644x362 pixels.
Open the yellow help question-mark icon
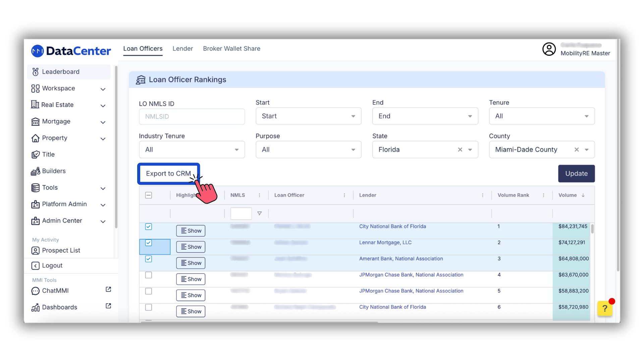[x=604, y=308]
